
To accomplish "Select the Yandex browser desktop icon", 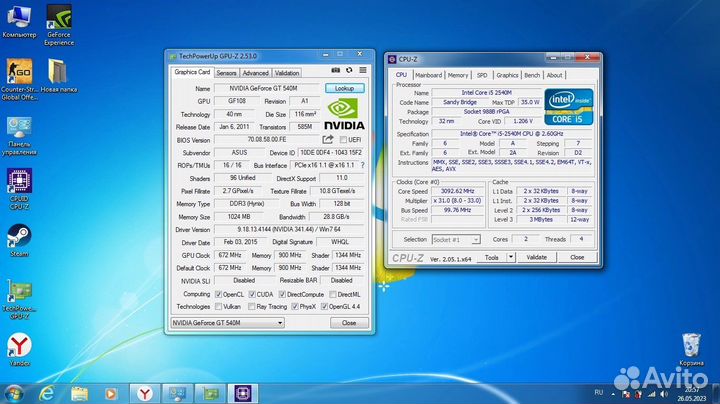I will coord(19,350).
